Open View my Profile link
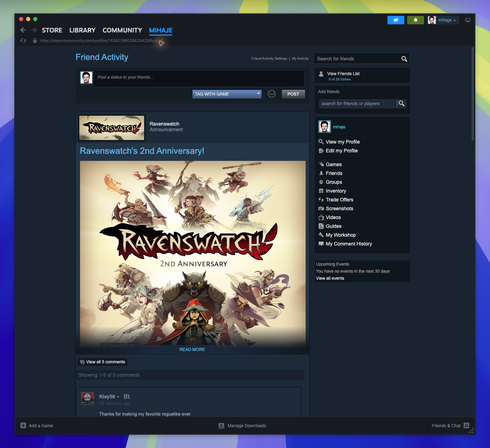Screen dimensions: 490x448 point(343,142)
